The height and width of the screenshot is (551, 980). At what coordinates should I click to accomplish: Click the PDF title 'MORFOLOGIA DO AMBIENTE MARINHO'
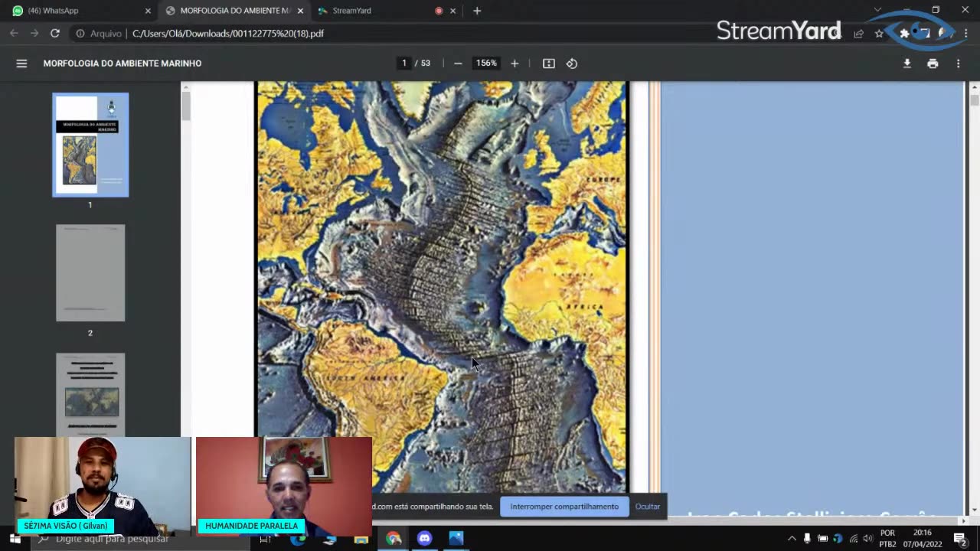pos(122,64)
